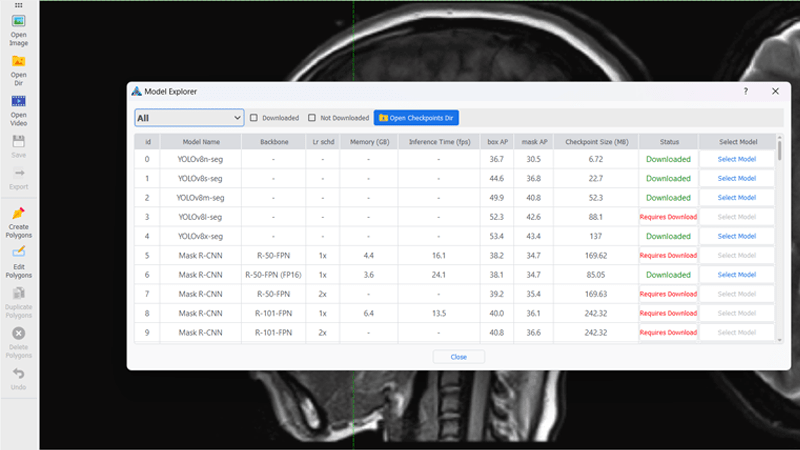Image resolution: width=800 pixels, height=450 pixels.
Task: Enable the Downloaded filter checkbox
Action: (254, 118)
